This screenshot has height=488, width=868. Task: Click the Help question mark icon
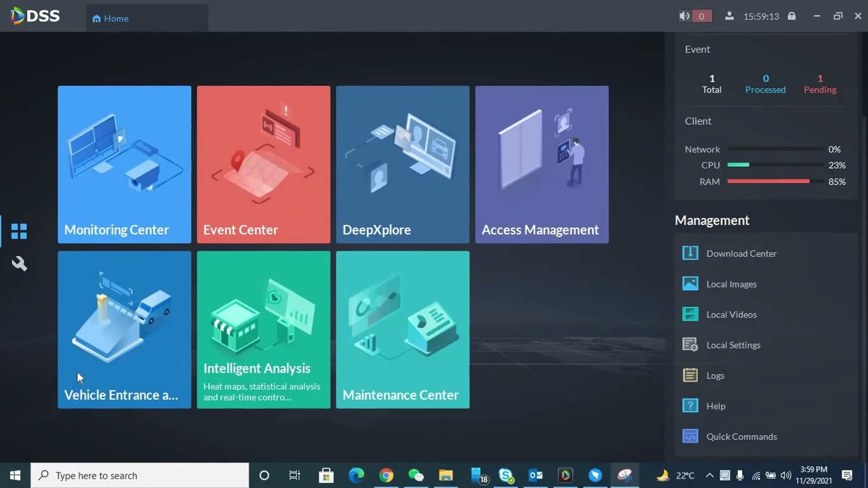[690, 405]
